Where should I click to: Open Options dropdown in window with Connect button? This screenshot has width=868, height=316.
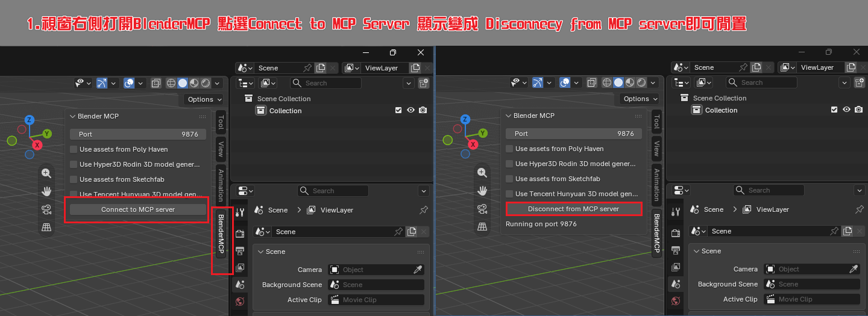click(x=204, y=99)
